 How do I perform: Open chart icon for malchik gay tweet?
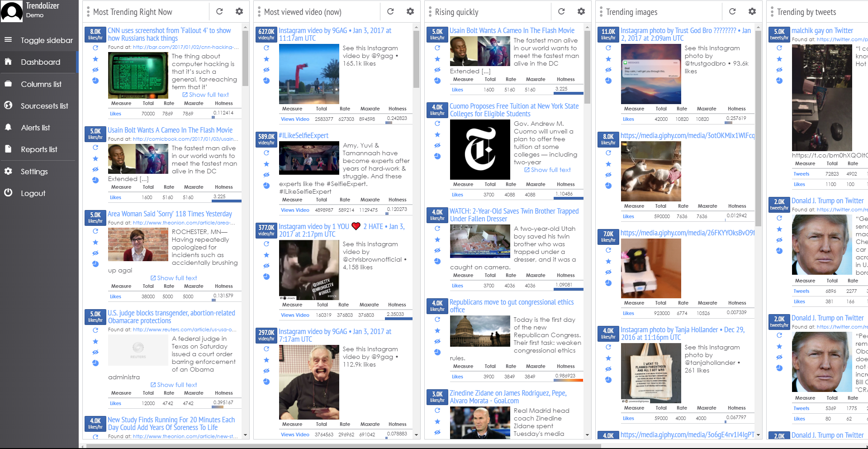click(x=779, y=81)
